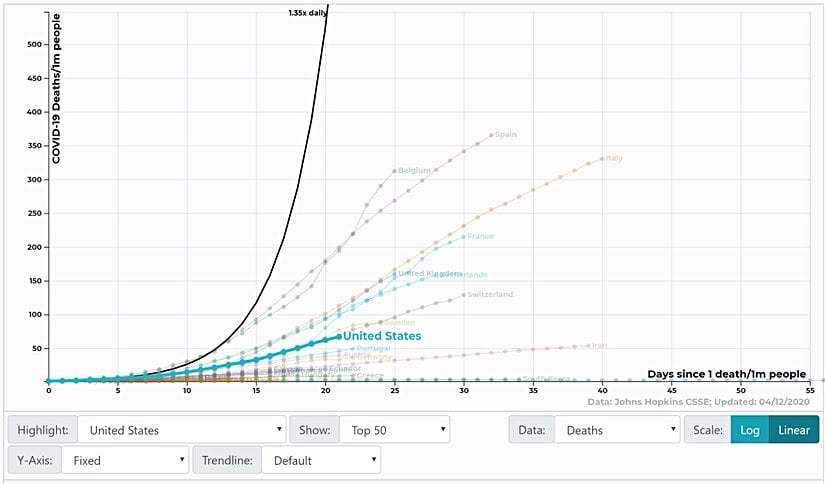Viewport: 825px width, 484px height.
Task: Click the 'Days since 1 death/1m people' axis title
Action: click(x=726, y=373)
